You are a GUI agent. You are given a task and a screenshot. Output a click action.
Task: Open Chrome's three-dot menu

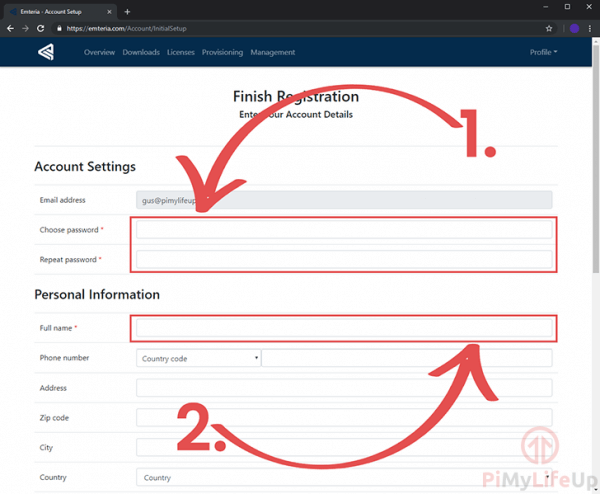590,28
